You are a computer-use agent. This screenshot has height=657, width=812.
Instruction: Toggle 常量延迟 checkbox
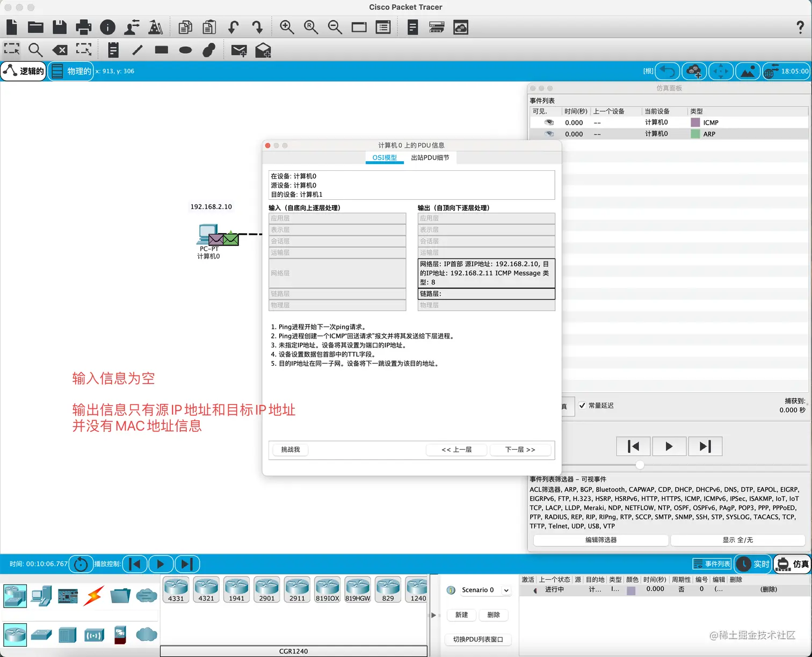pyautogui.click(x=583, y=406)
